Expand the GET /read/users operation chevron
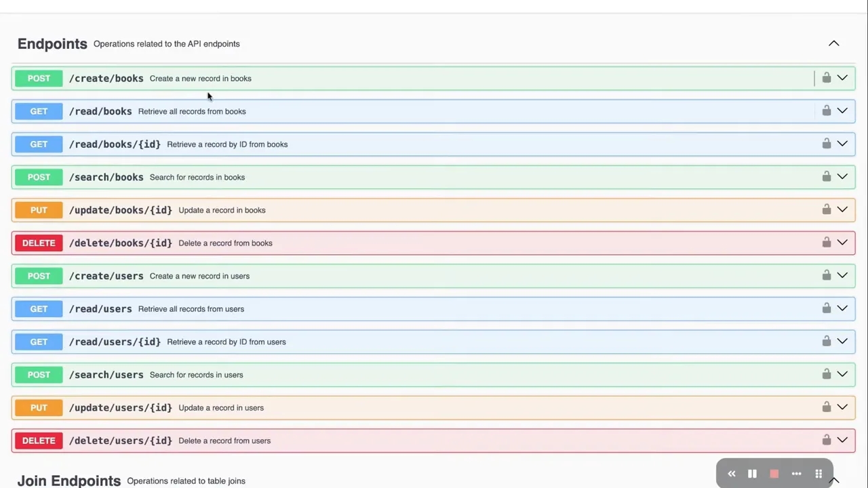868x488 pixels. pyautogui.click(x=842, y=308)
